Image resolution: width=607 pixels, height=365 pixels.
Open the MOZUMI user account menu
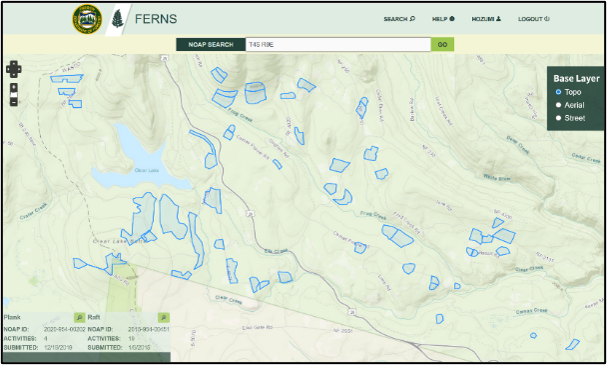pyautogui.click(x=486, y=19)
